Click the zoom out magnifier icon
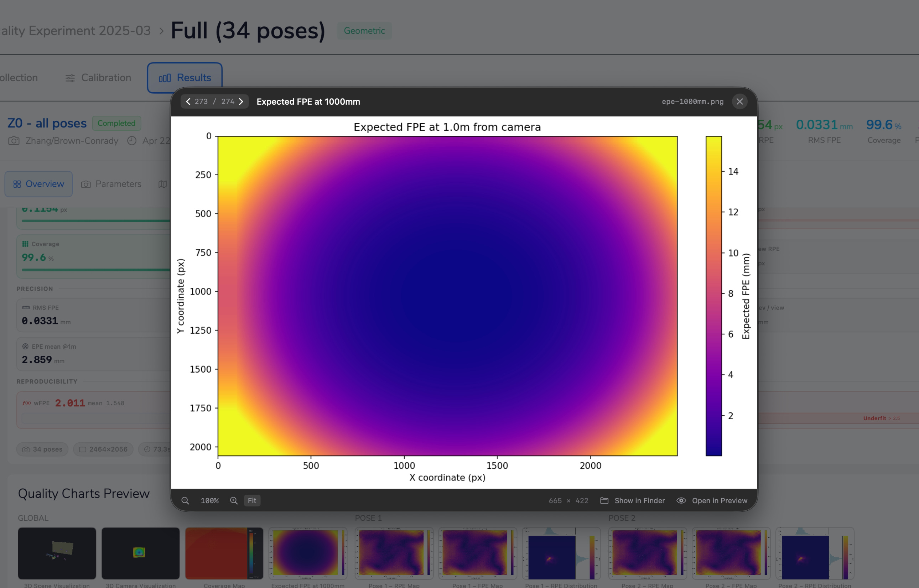 [185, 500]
